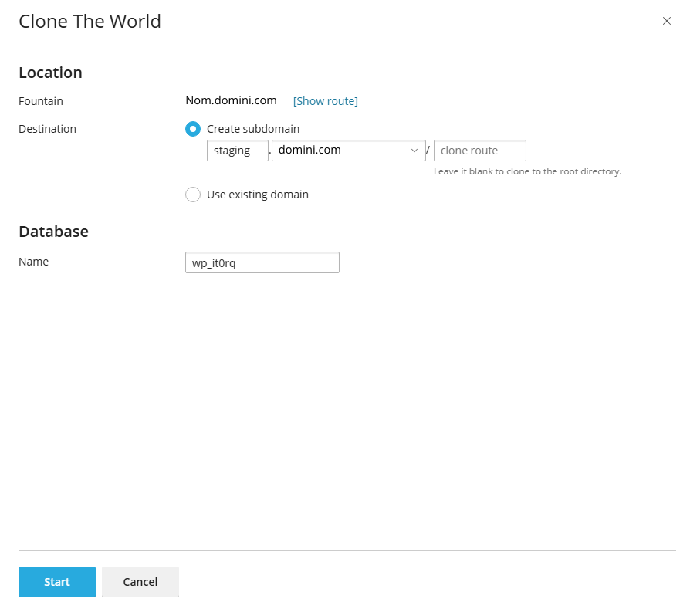Click the Name label under Database

[33, 262]
